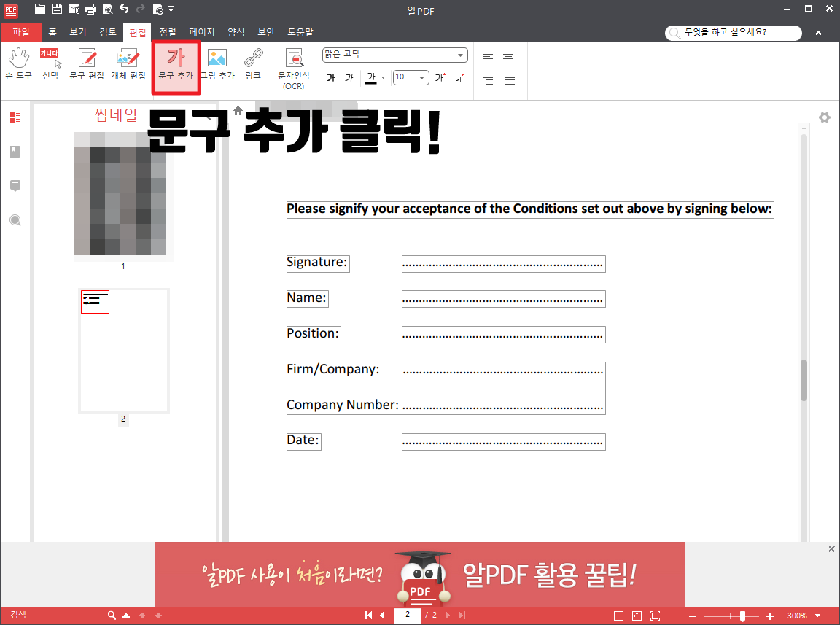Select the Hand tool (손 도구)

pyautogui.click(x=19, y=64)
